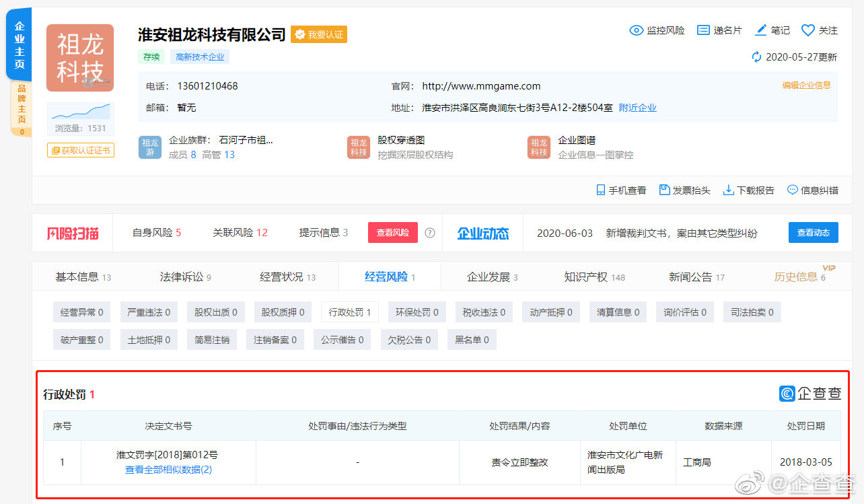The image size is (864, 504).
Task: Click the 责令立即整改 penalty result cell
Action: 519,462
